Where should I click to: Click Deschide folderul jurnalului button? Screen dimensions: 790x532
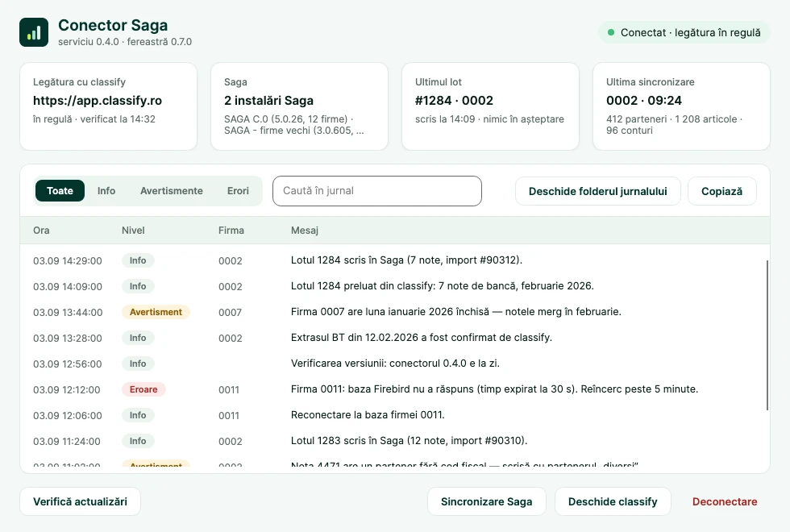pos(597,191)
